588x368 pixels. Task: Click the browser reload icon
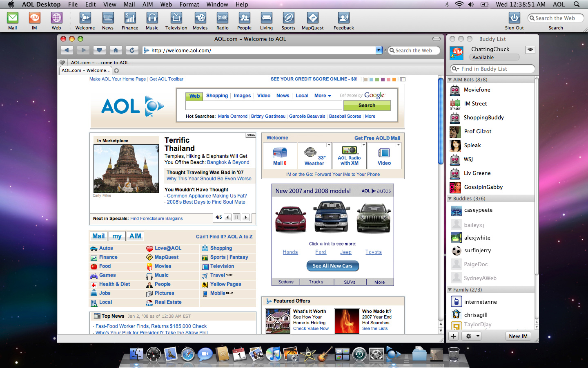[132, 50]
